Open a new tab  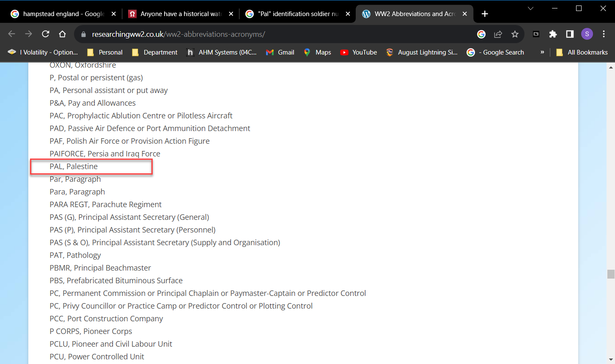[485, 14]
